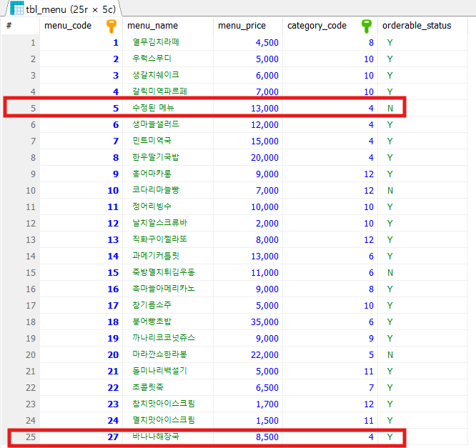Click category_code 5 for 마라깐쇼한라봉
This screenshot has height=448, width=476.
(x=371, y=355)
